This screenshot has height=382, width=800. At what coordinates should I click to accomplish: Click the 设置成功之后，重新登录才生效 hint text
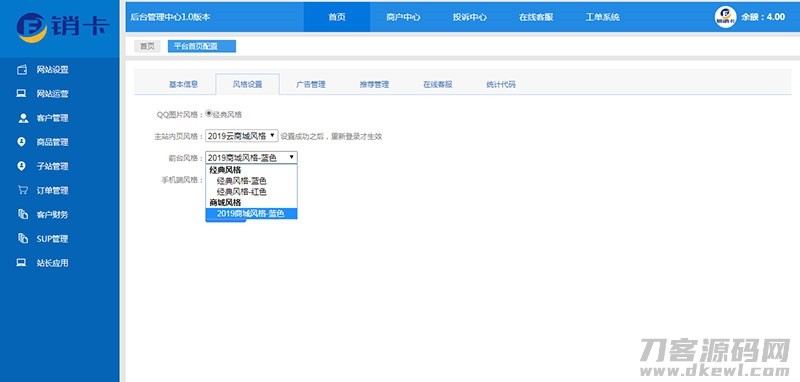(x=331, y=136)
